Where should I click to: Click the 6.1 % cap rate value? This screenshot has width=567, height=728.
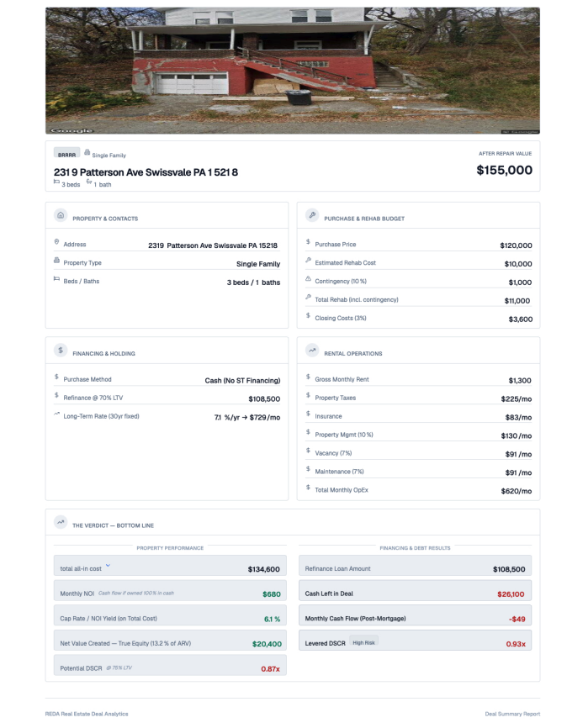pyautogui.click(x=273, y=620)
